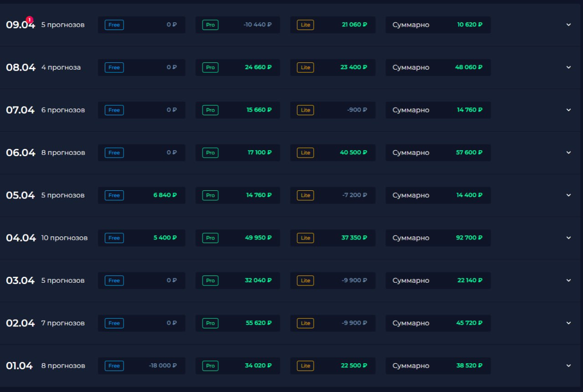The image size is (583, 392).
Task: Click the Free result 6 840 ₽
Action: point(165,195)
